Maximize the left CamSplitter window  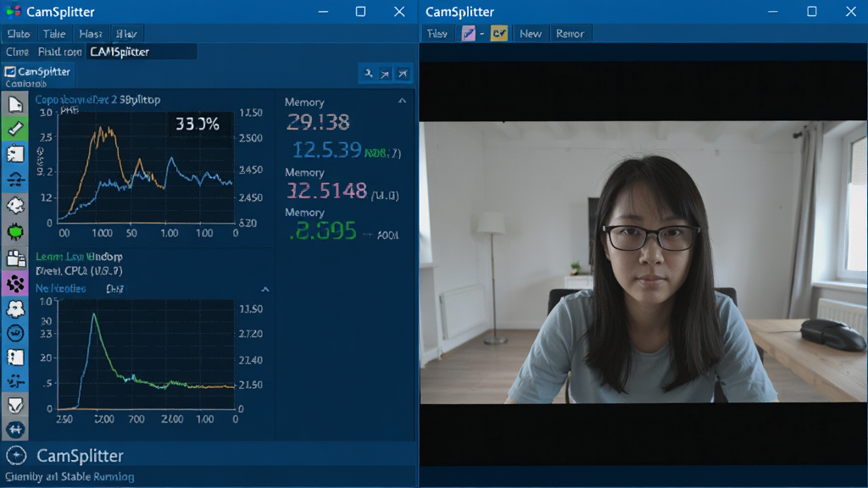360,12
